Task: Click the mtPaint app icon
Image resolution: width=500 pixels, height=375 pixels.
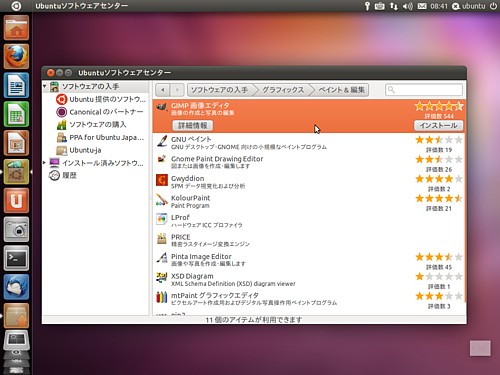Action: [x=162, y=297]
